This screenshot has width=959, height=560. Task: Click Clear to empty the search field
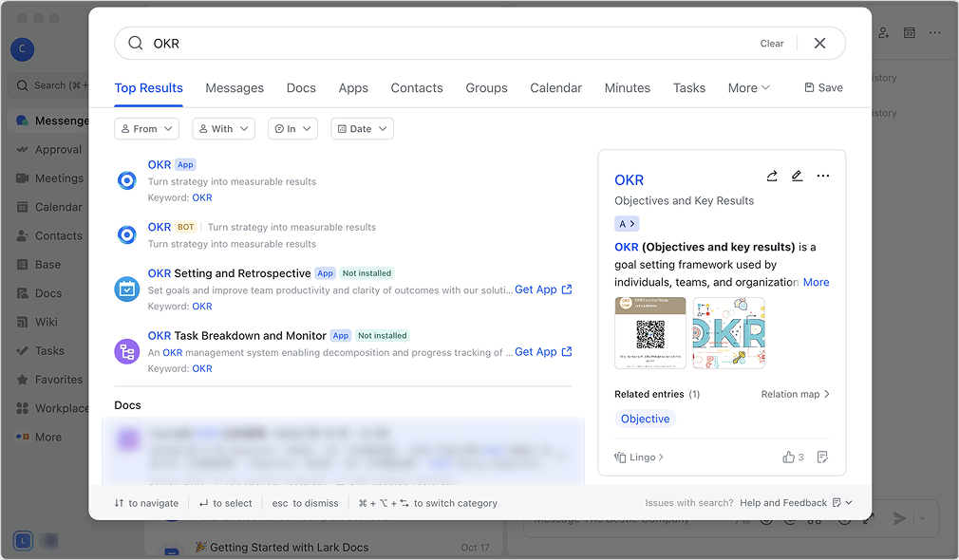click(x=771, y=44)
